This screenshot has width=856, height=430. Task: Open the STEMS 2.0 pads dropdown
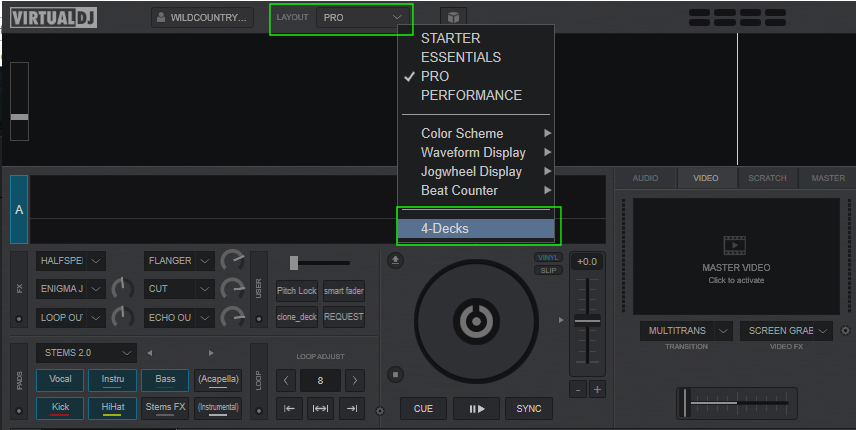tap(86, 353)
